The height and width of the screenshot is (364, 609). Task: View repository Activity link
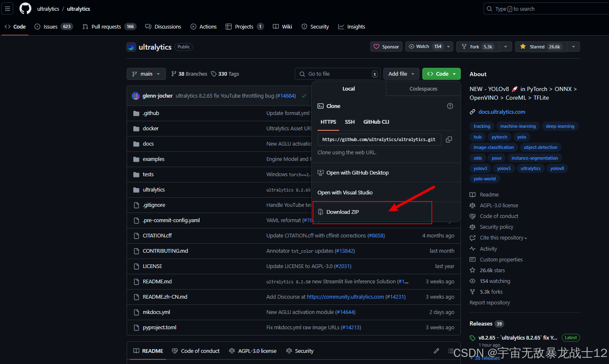click(x=488, y=249)
